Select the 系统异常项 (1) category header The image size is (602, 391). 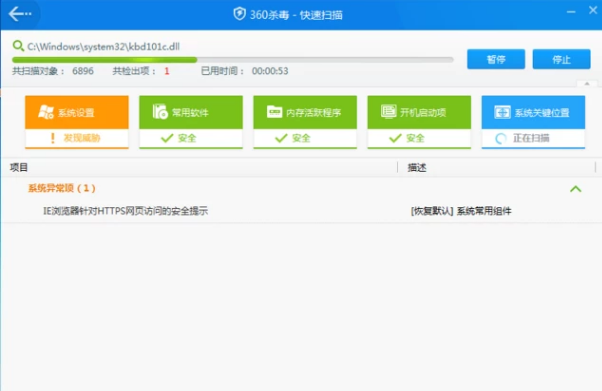point(61,188)
